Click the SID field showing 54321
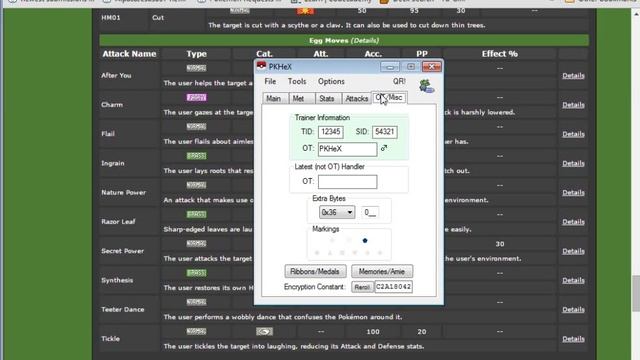Screen dimensions: 640x360 click(x=384, y=132)
